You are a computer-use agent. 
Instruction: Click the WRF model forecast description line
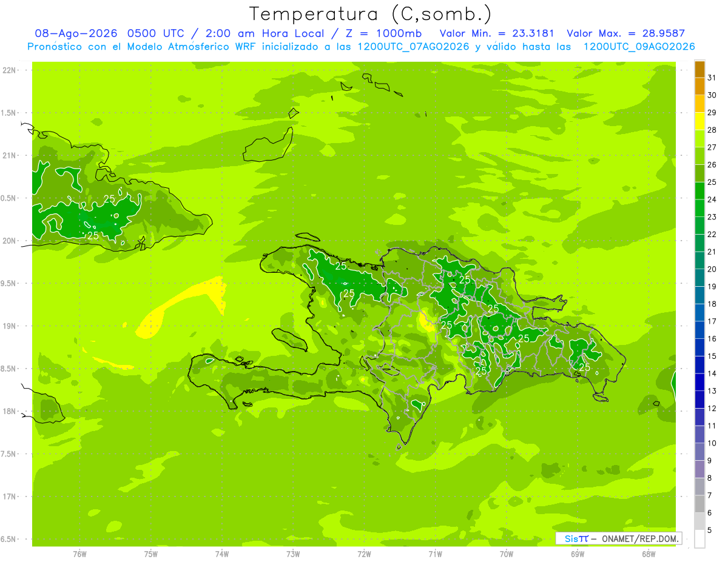361,47
